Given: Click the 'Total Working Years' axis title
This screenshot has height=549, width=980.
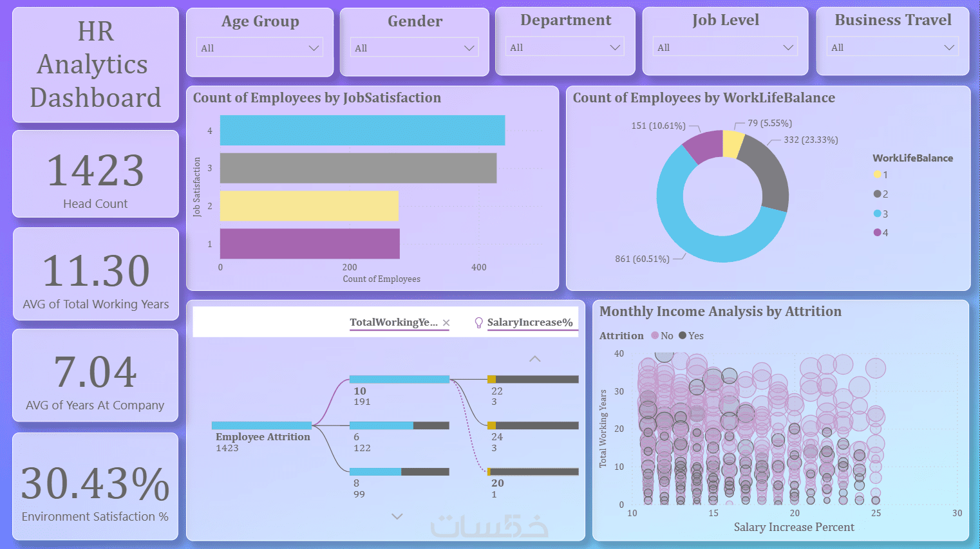Looking at the screenshot, I should (x=603, y=428).
